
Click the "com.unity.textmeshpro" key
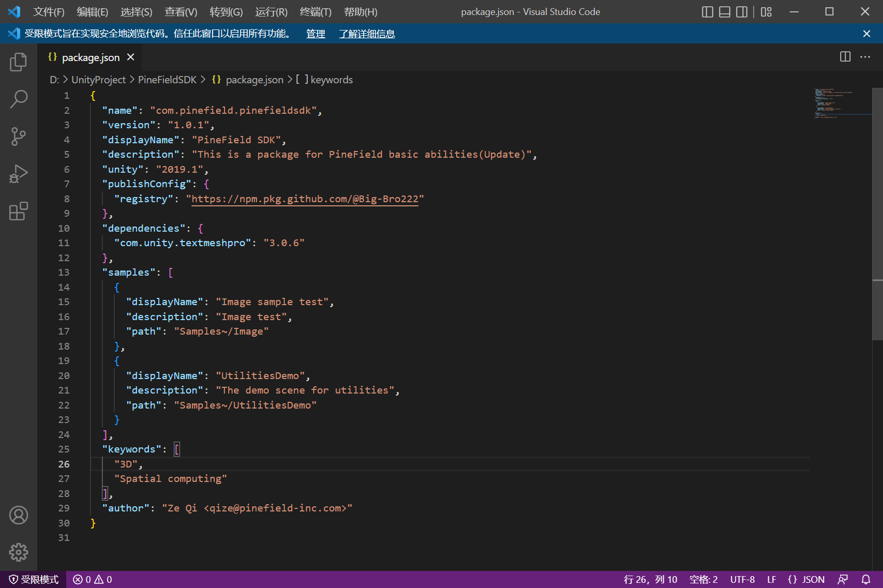click(x=183, y=243)
